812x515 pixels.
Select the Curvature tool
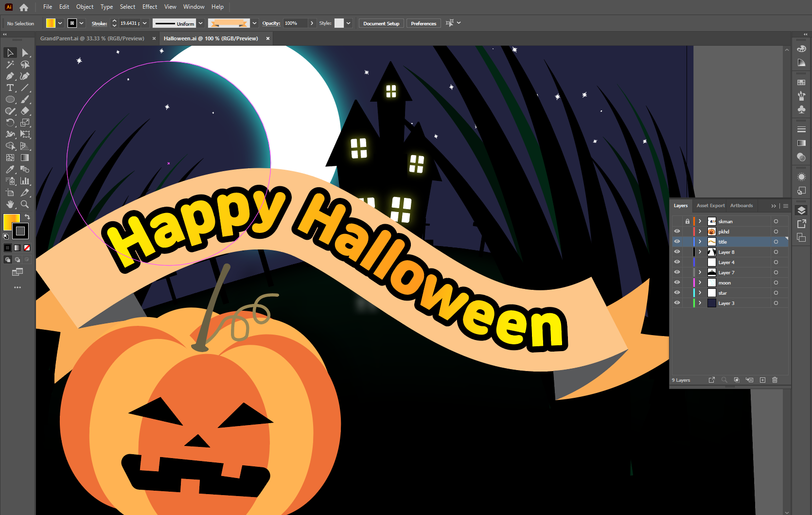(x=25, y=76)
